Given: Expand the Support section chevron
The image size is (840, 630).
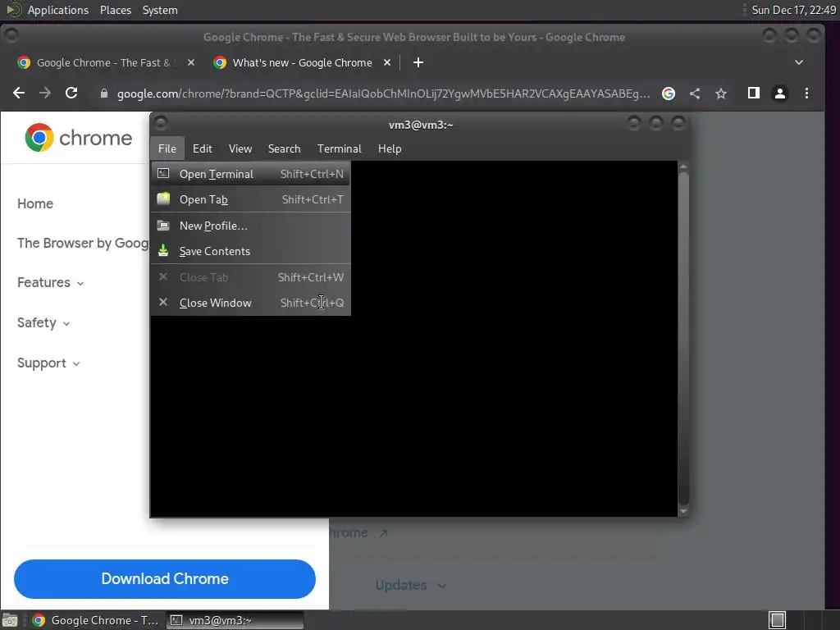Looking at the screenshot, I should click(76, 363).
